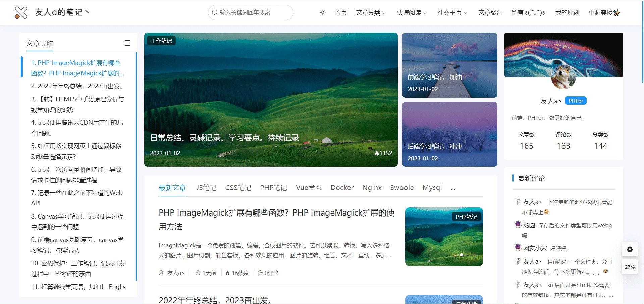Open comment 好好好。 by 网友小宋
Image resolution: width=644 pixels, height=304 pixels.
coord(559,248)
